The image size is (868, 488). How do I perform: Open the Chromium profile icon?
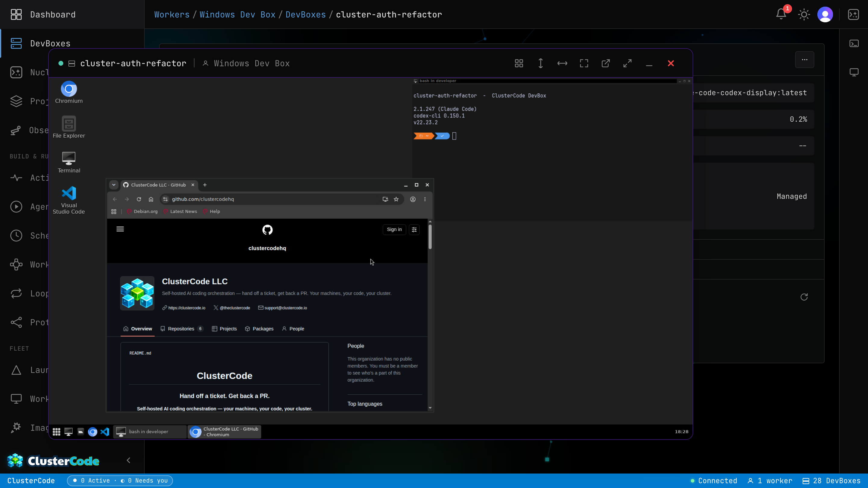tap(413, 199)
